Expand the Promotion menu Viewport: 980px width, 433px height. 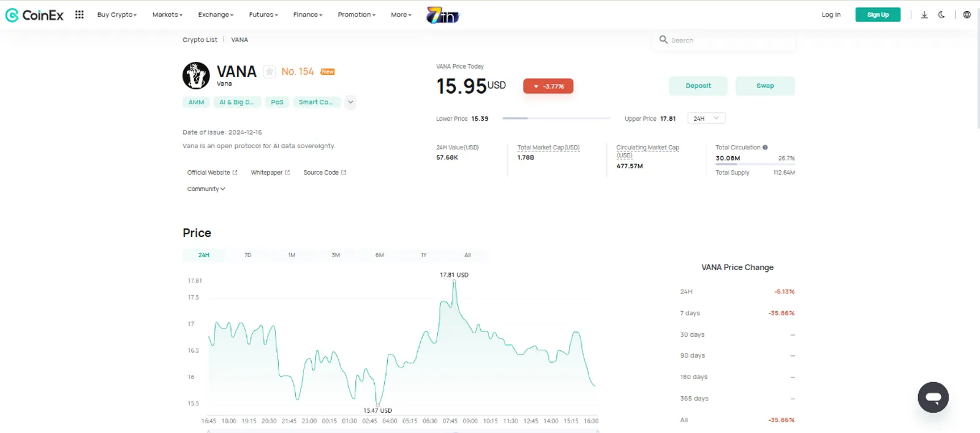pyautogui.click(x=356, y=15)
